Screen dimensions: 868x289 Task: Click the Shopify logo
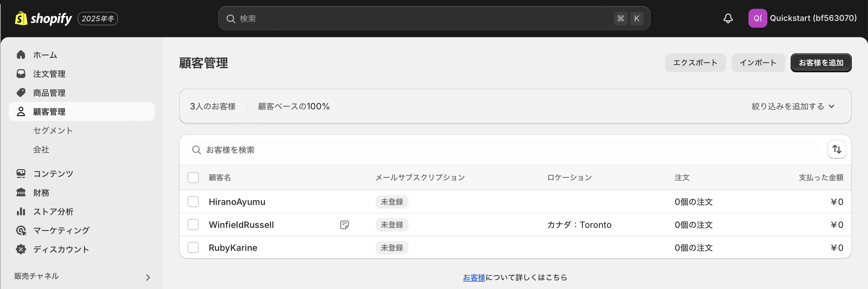[43, 18]
